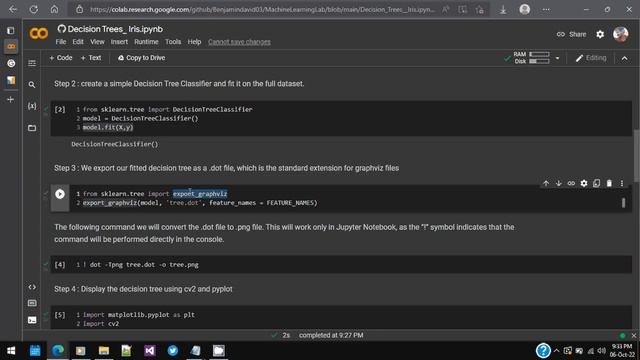
Task: Delete cell with trash icon
Action: click(x=609, y=184)
